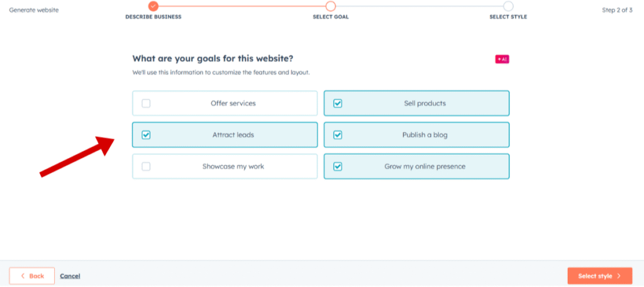Viewport: 644px width, 287px height.
Task: Click the Generate website title text
Action: (x=34, y=10)
